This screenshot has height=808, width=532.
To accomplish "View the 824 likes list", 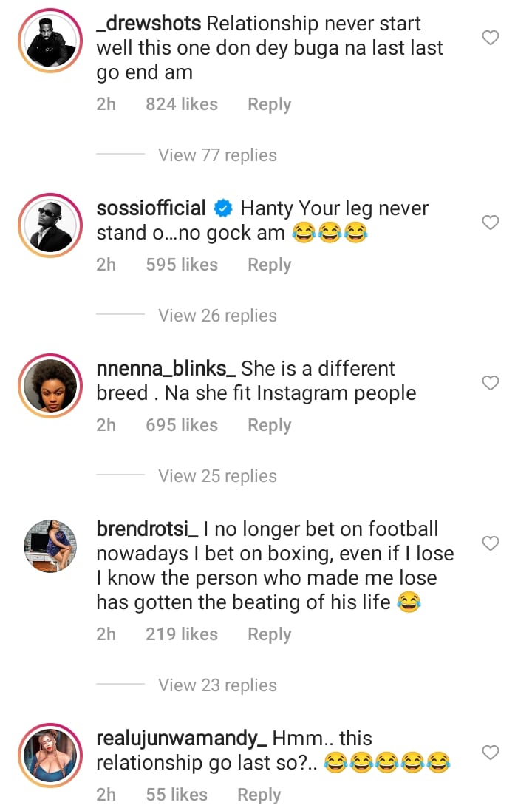I will click(182, 104).
